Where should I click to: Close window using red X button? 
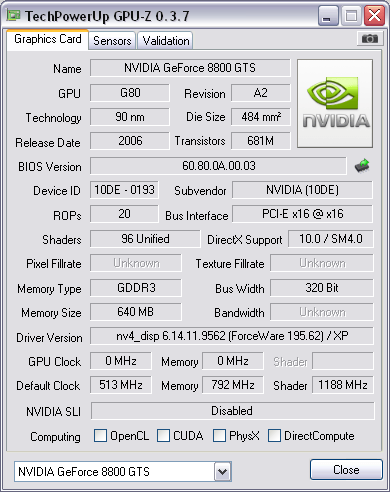coord(374,15)
